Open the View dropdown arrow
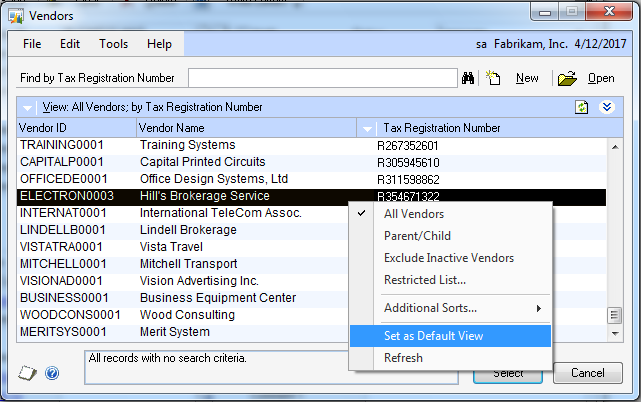The height and width of the screenshot is (402, 641). [x=27, y=108]
